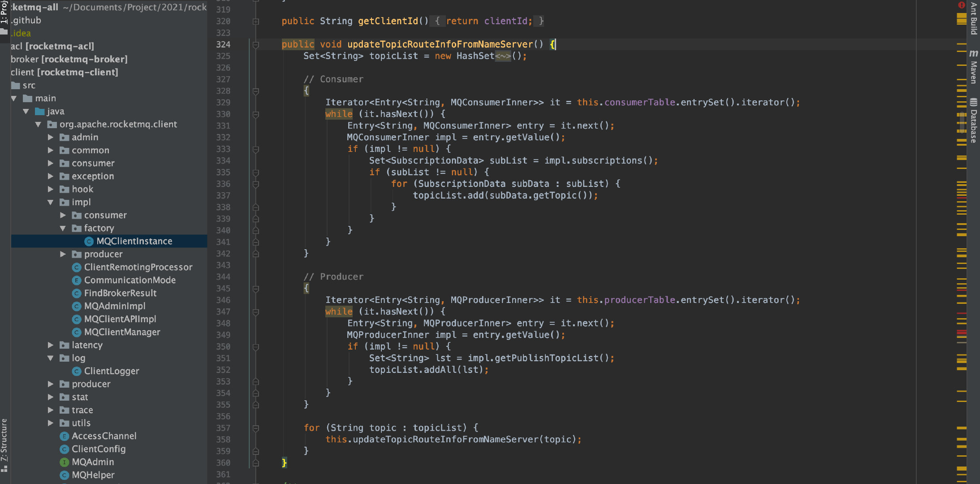Click the MQAdmin interface icon
This screenshot has height=484, width=980.
tap(65, 462)
